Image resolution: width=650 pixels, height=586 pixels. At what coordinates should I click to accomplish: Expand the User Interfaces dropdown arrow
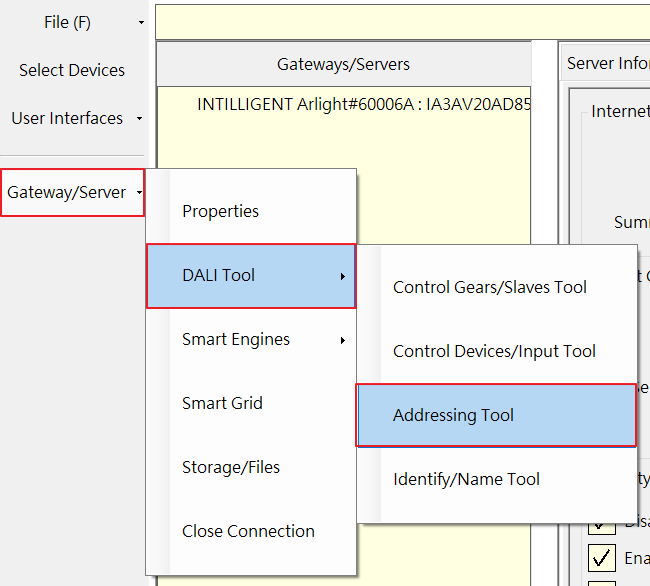tap(139, 118)
